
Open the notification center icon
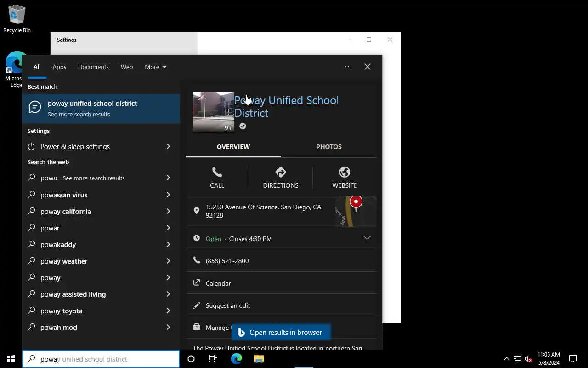(573, 359)
